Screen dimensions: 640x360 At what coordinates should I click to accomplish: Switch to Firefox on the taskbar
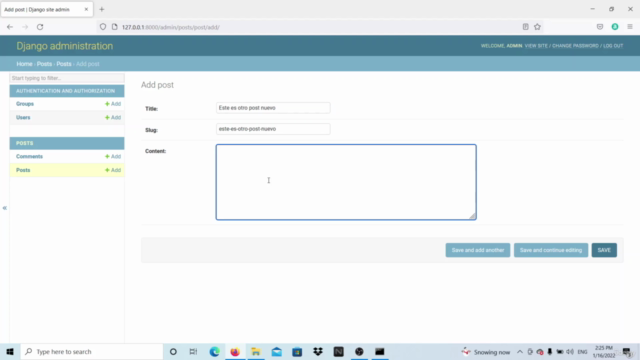pyautogui.click(x=235, y=351)
